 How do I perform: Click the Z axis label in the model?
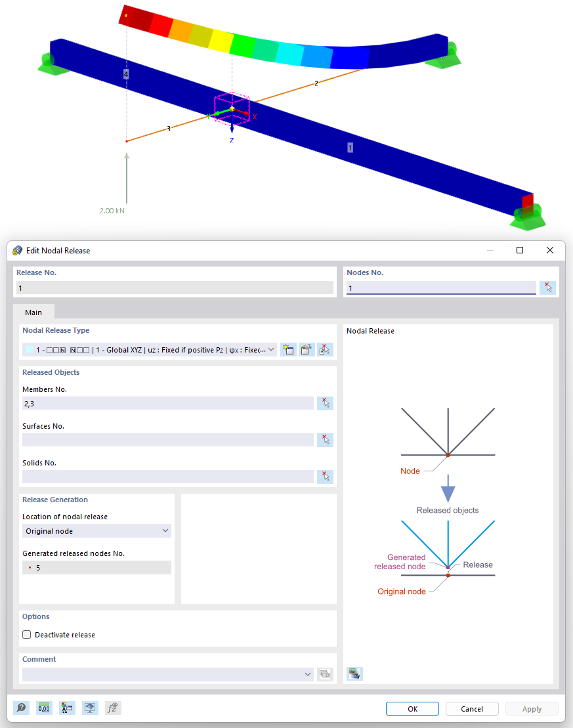(x=231, y=140)
